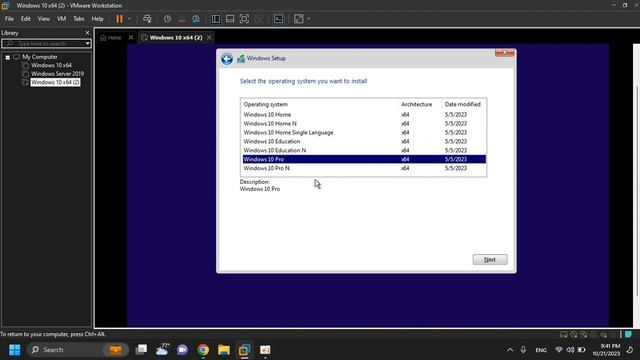Click the sound card status icon
Viewport: 640px width, 360px height.
tap(604, 335)
